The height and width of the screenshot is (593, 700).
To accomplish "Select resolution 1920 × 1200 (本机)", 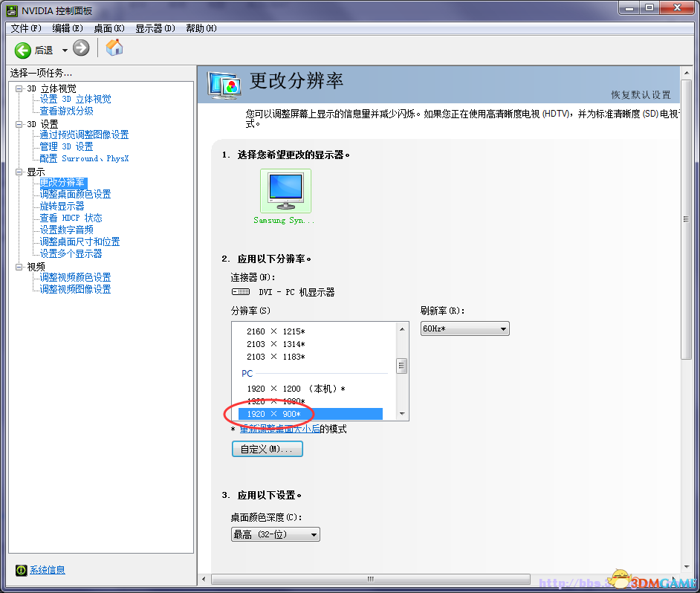I will click(296, 389).
